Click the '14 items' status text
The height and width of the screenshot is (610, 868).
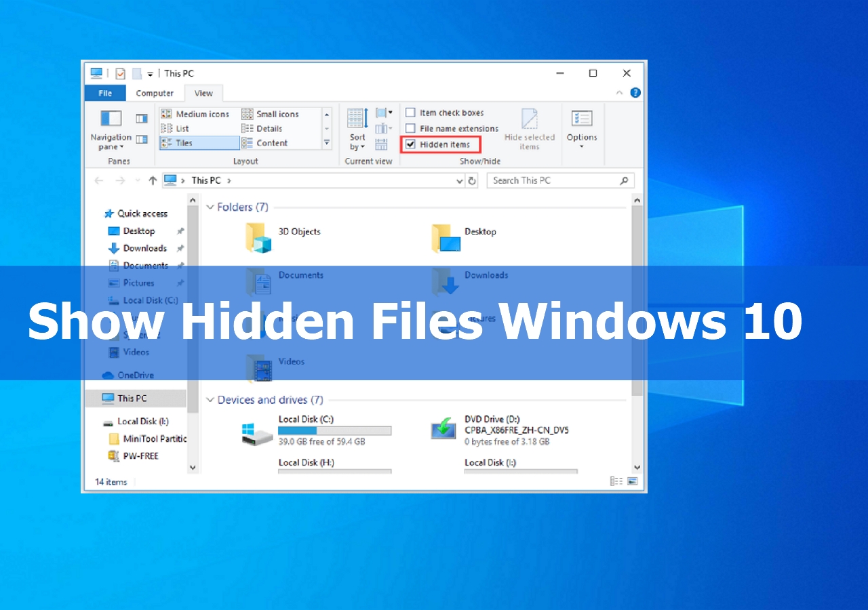pyautogui.click(x=111, y=482)
